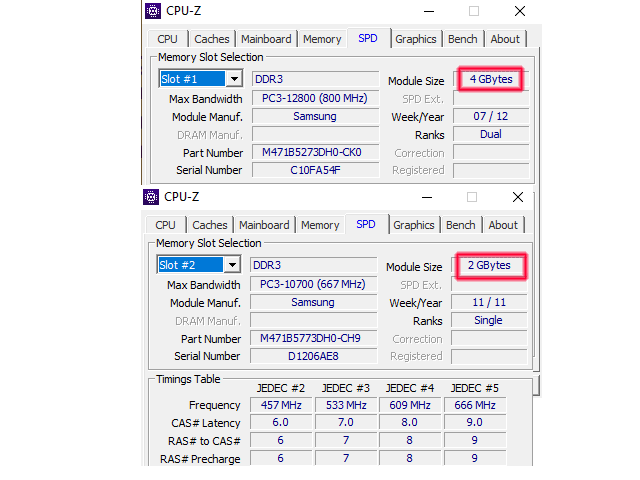The height and width of the screenshot is (480, 640).
Task: Open the CPU tab in the lower window
Action: (x=165, y=225)
